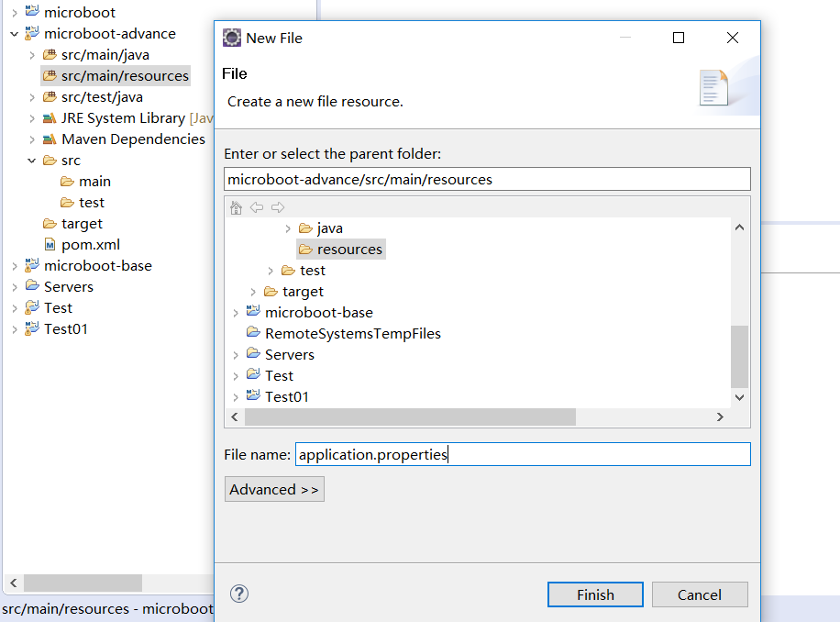Expand Servers in the dialog tree
Viewport: 840px width, 622px height.
tap(236, 355)
